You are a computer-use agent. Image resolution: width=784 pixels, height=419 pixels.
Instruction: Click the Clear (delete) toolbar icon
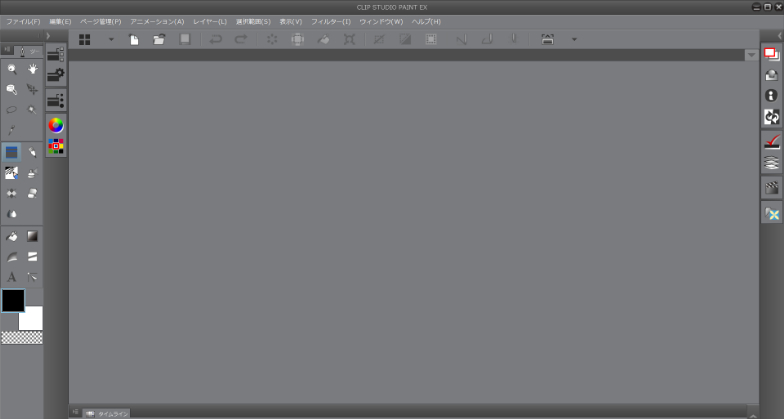[x=272, y=40]
